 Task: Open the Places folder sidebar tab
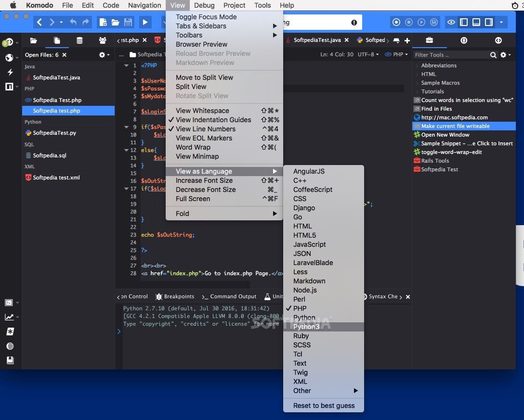[33, 40]
